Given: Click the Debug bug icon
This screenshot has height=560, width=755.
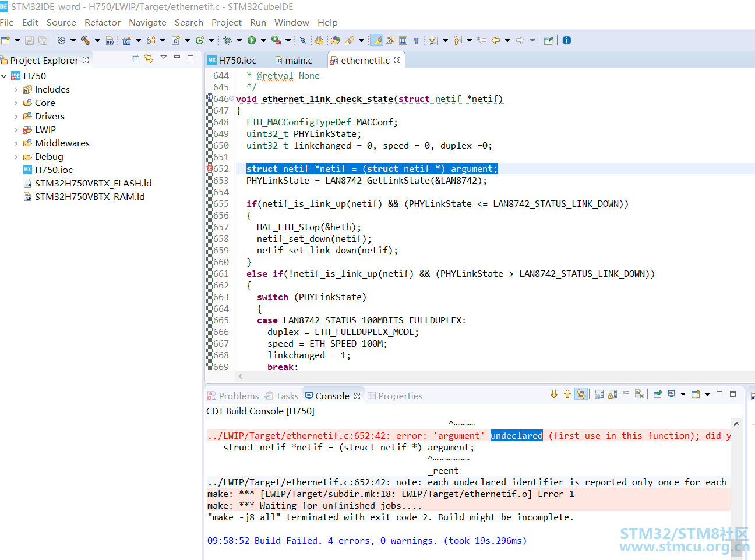Looking at the screenshot, I should [227, 40].
